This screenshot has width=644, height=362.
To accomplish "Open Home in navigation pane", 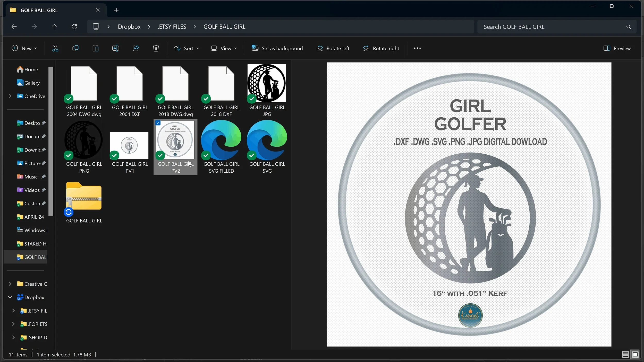I will point(27,69).
